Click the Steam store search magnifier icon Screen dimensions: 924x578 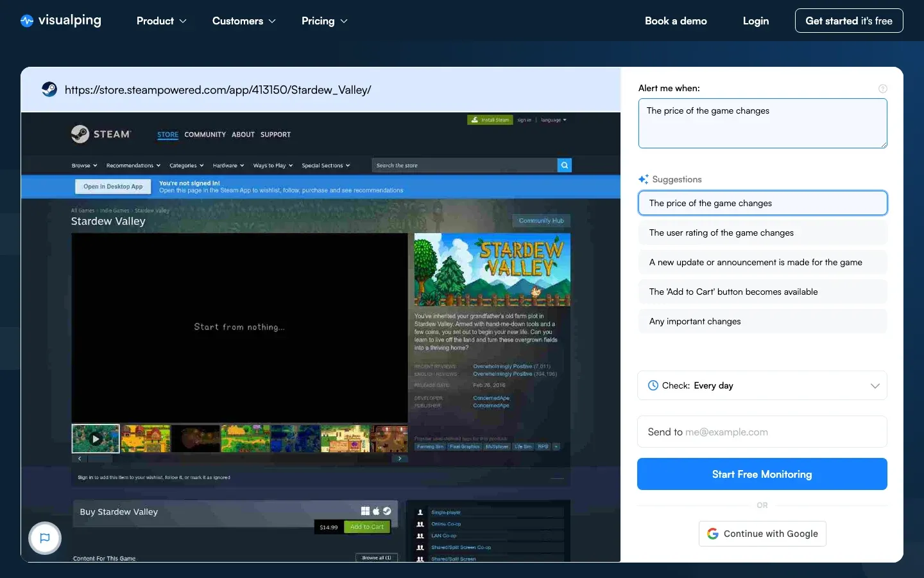[x=565, y=165]
